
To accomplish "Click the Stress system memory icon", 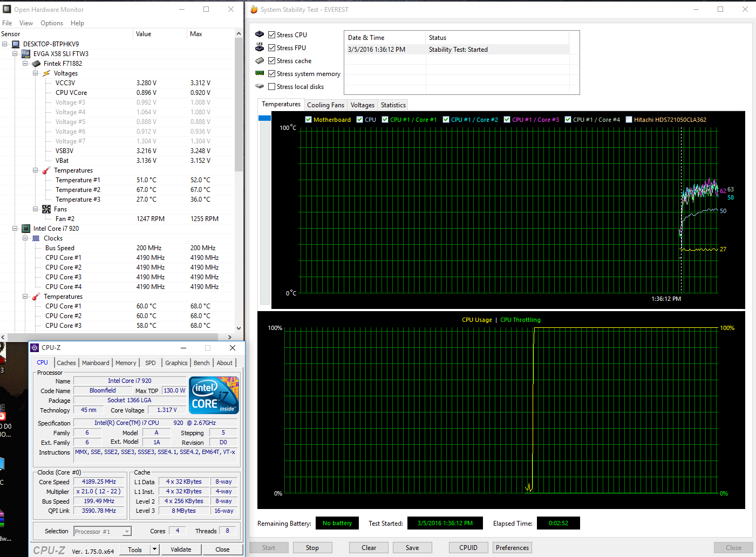I will [260, 73].
